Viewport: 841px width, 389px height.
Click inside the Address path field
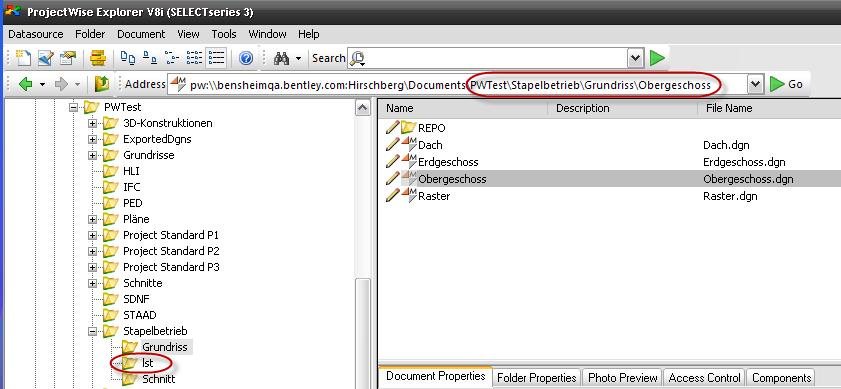tap(457, 84)
